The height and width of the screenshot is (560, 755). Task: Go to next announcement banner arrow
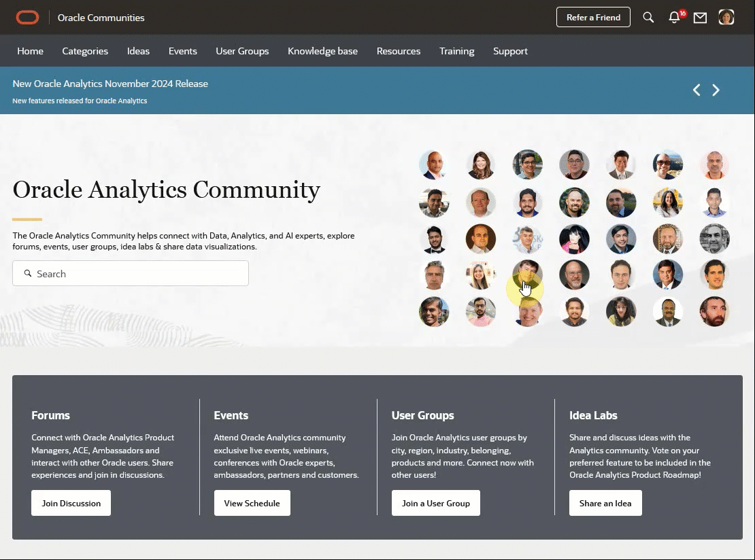716,90
